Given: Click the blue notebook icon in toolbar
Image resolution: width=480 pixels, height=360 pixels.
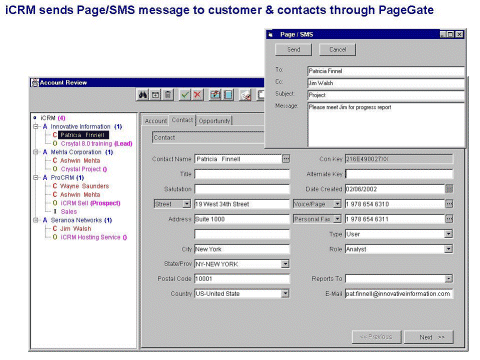Looking at the screenshot, I should coord(228,95).
